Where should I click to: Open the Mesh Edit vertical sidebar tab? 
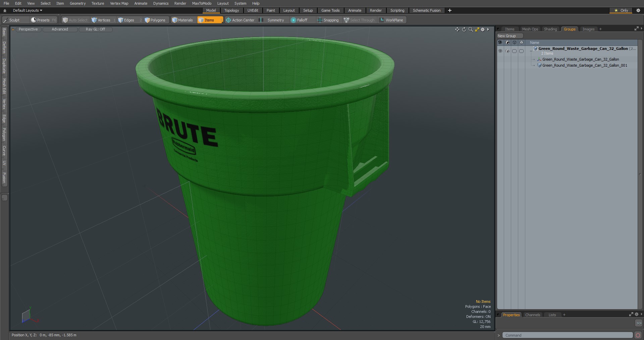click(4, 86)
